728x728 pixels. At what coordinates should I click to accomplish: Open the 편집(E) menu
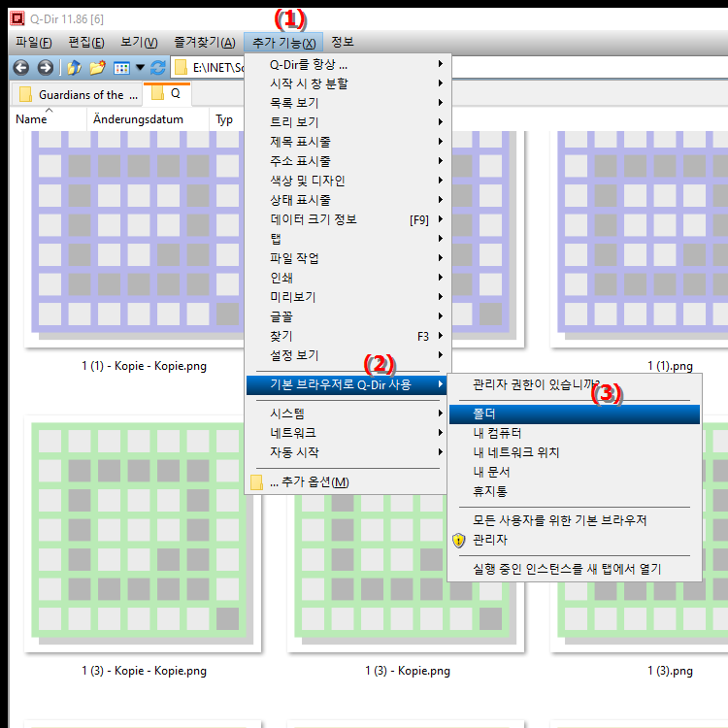[86, 43]
